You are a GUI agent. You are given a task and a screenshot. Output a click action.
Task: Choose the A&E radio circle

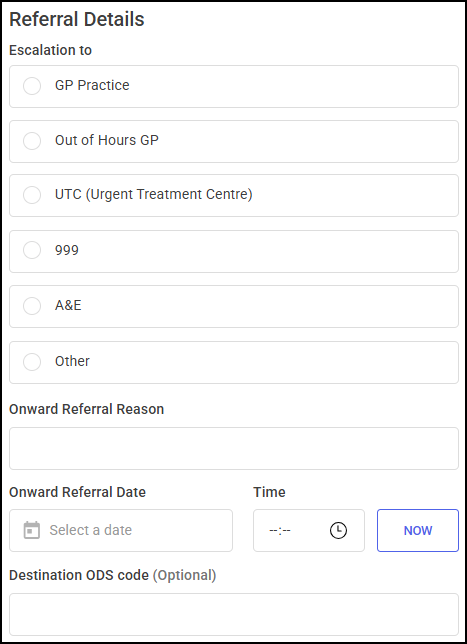(x=32, y=306)
